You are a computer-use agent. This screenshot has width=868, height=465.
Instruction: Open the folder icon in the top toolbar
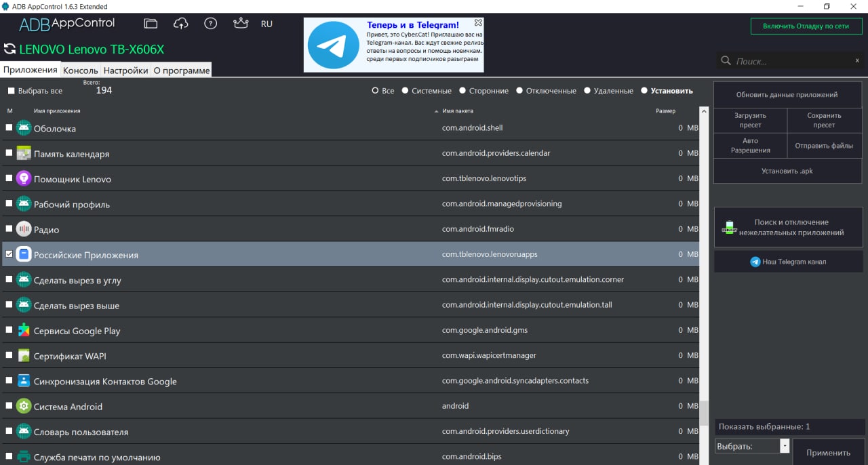(x=151, y=24)
